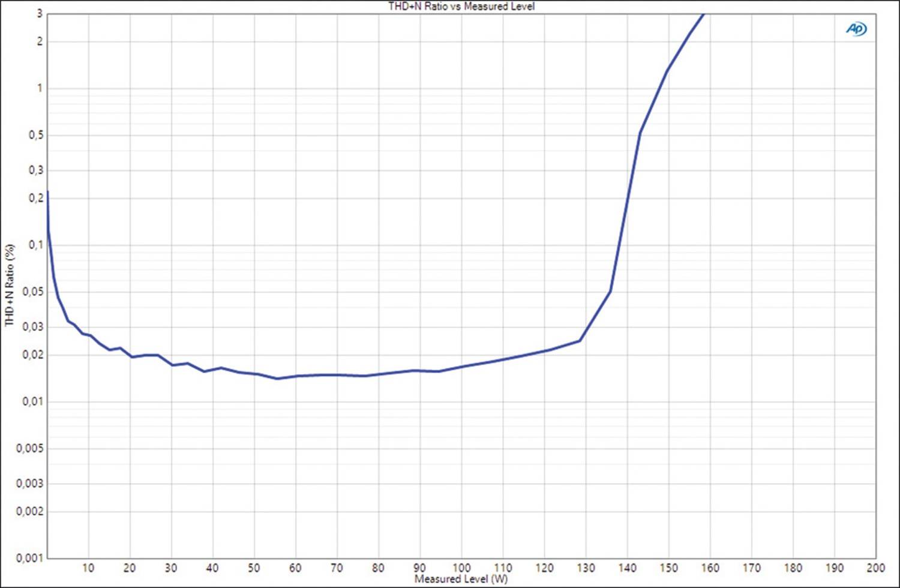The width and height of the screenshot is (900, 588).
Task: Click the x-axis value 30
Action: coord(171,568)
